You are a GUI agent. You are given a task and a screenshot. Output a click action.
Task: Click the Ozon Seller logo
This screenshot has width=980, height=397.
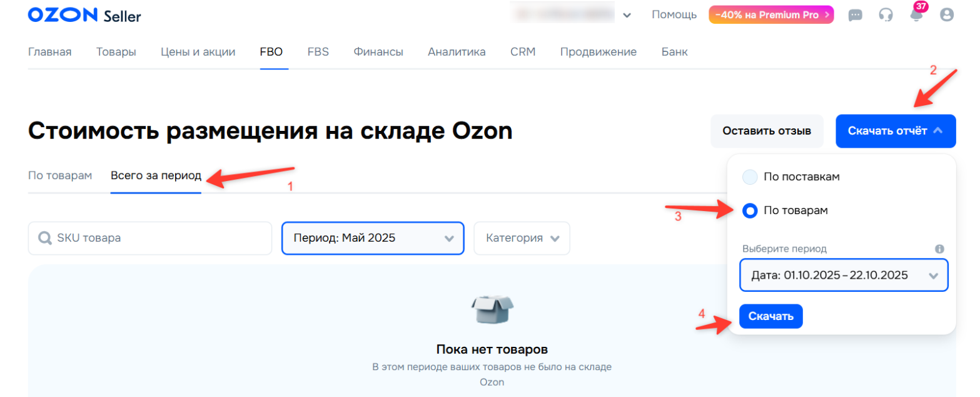click(84, 15)
